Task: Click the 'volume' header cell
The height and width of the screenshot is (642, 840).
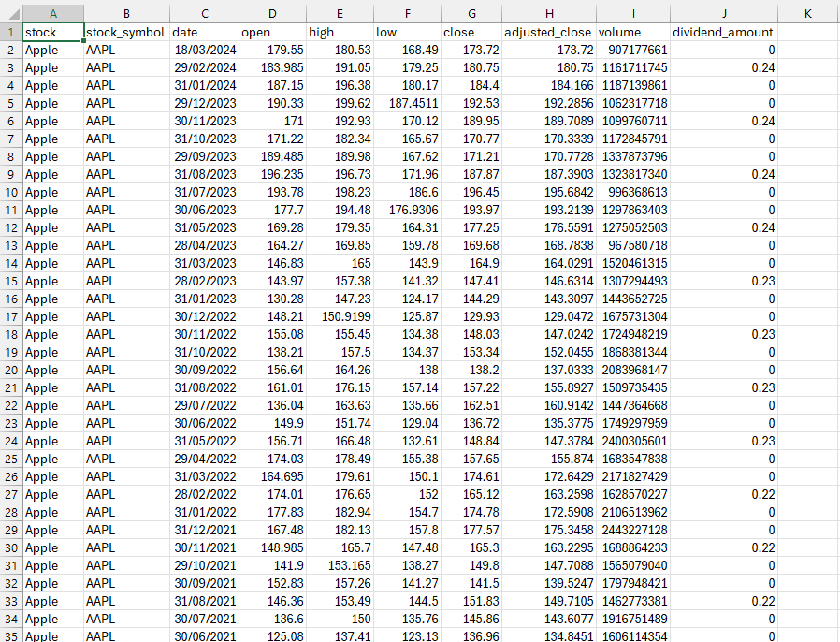Action: 633,32
